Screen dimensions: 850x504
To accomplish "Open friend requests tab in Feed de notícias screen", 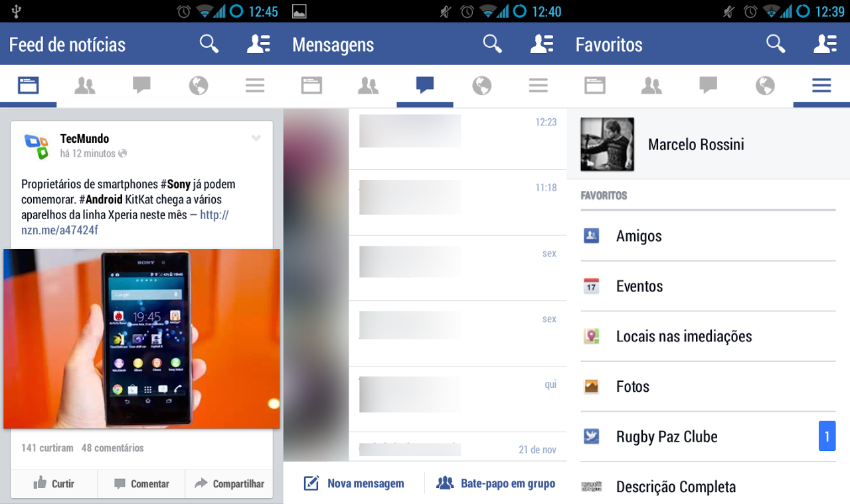I will pyautogui.click(x=85, y=85).
